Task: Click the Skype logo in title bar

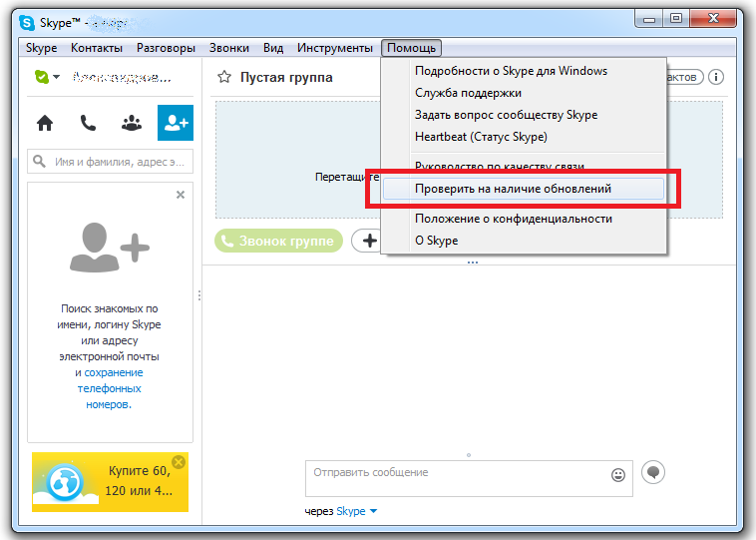Action: [27, 22]
